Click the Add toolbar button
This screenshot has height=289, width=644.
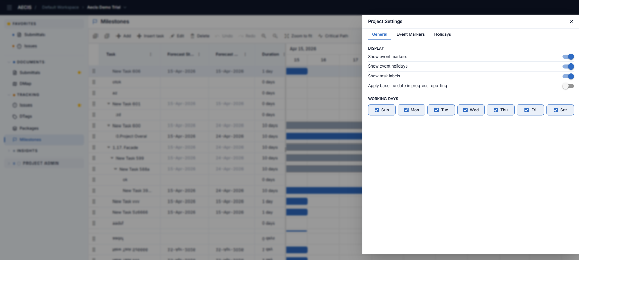[124, 36]
